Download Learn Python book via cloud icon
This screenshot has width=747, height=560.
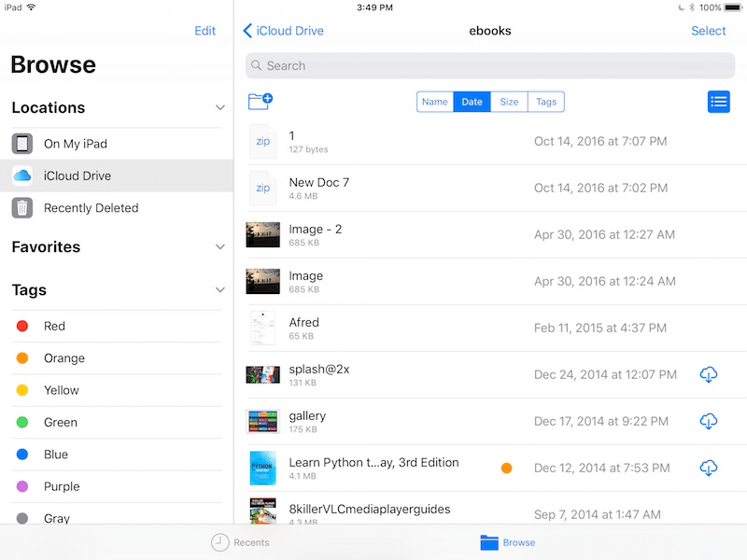coord(708,468)
